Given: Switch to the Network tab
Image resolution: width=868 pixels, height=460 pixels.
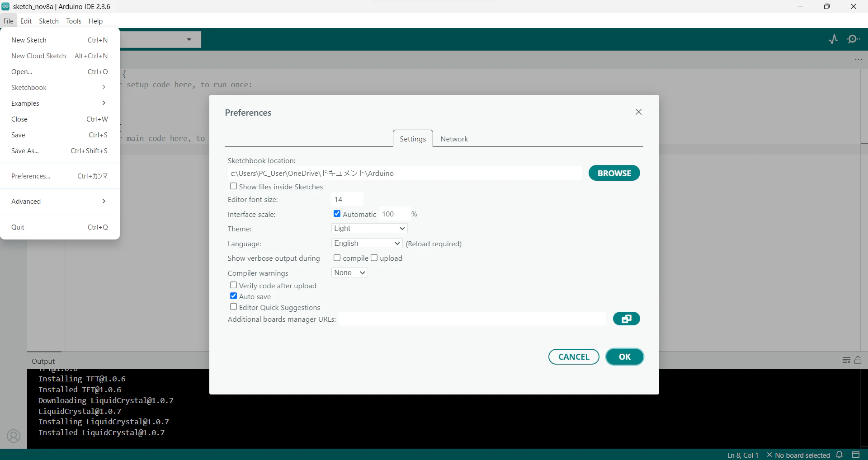Looking at the screenshot, I should [454, 139].
